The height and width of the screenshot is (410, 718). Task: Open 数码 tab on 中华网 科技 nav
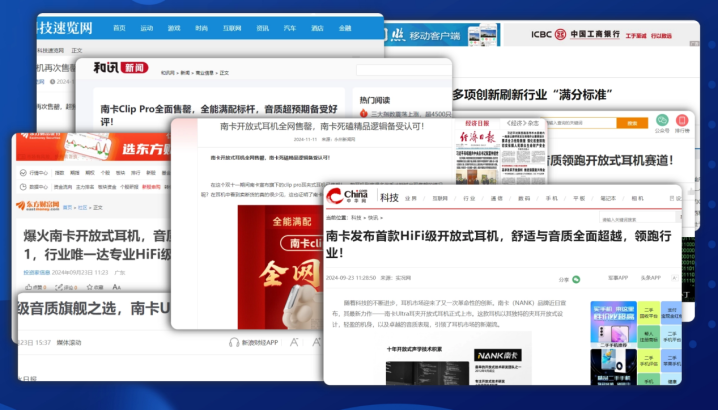(x=524, y=198)
